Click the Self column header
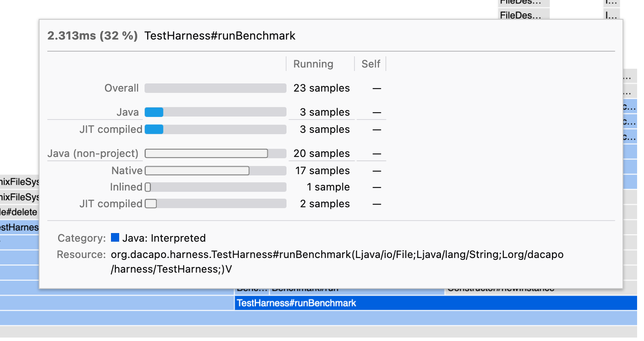 click(370, 64)
